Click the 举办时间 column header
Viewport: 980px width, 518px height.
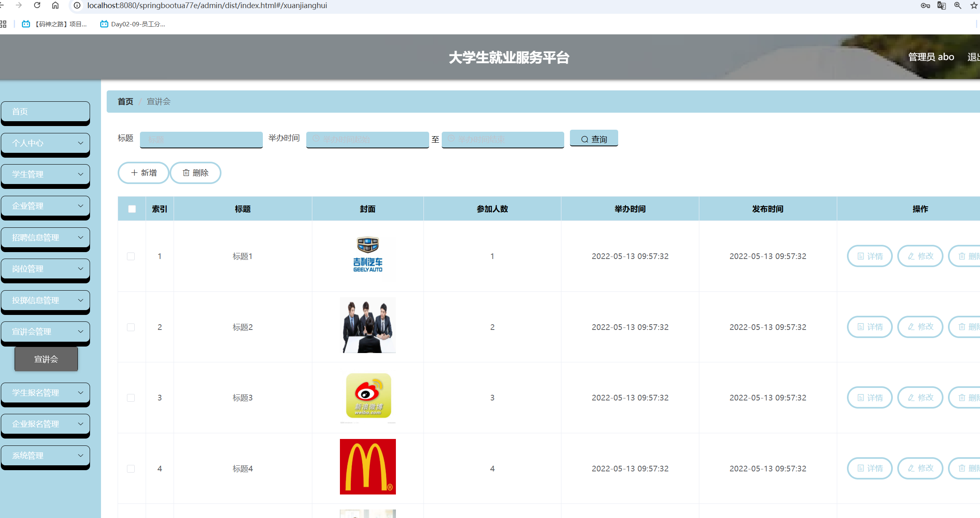tap(630, 209)
